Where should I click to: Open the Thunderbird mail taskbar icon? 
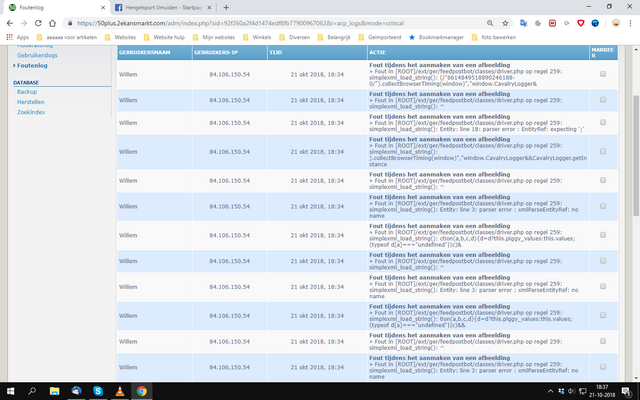(76, 391)
